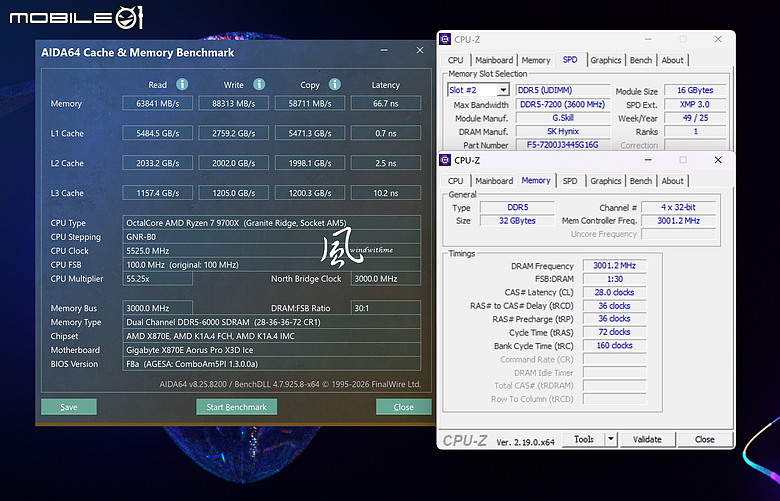Click L2 Cache Write value 2002.0 GB/s
Image resolution: width=780 pixels, height=501 pixels.
(234, 163)
